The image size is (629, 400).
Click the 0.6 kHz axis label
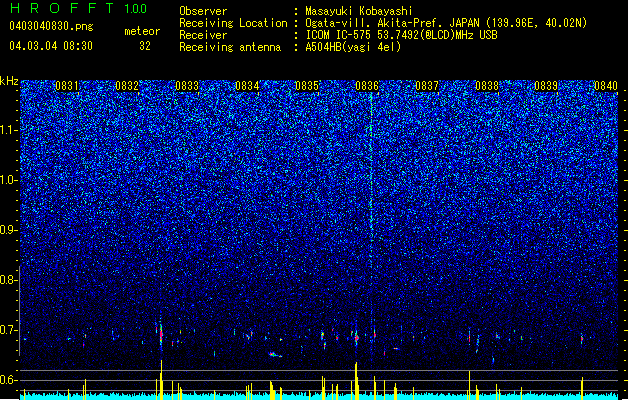[x=9, y=380]
